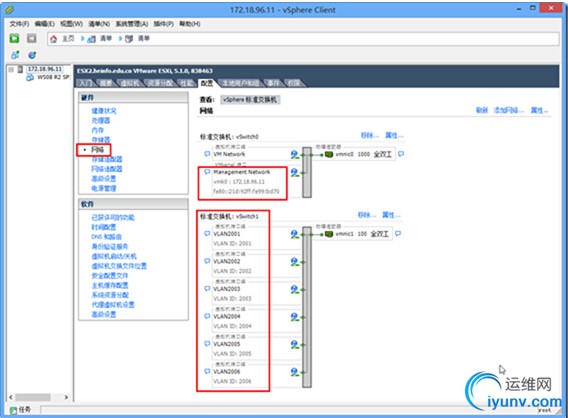Switch to the 摘要 tab

106,83
